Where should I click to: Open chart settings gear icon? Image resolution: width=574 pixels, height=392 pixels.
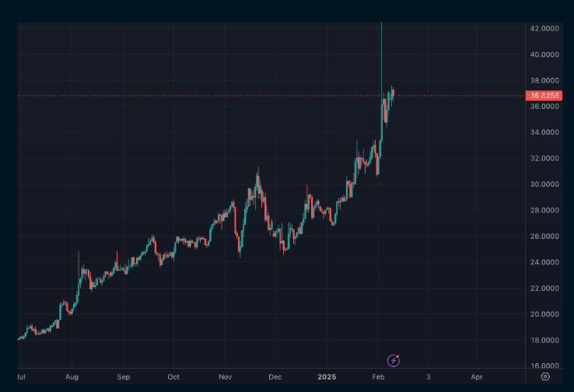pyautogui.click(x=544, y=376)
